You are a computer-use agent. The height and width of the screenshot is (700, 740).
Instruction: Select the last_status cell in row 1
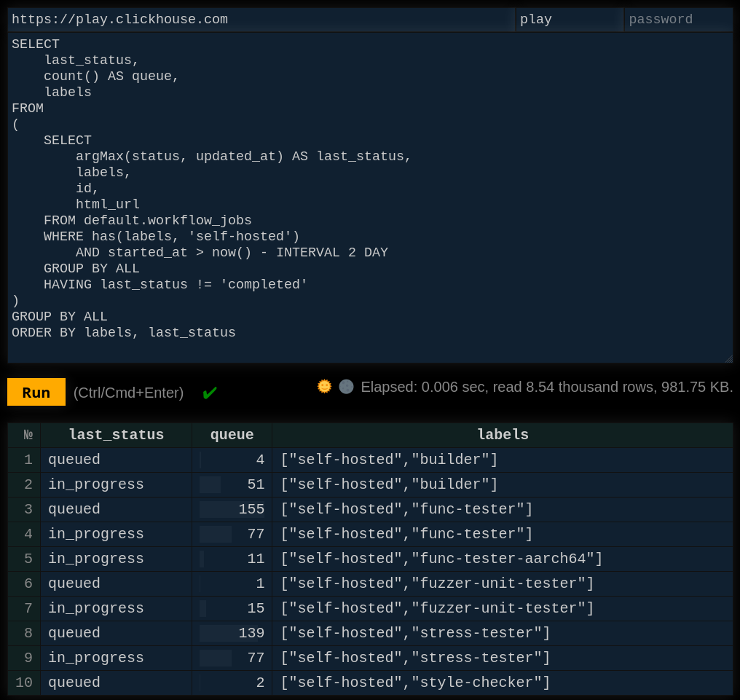coord(116,460)
